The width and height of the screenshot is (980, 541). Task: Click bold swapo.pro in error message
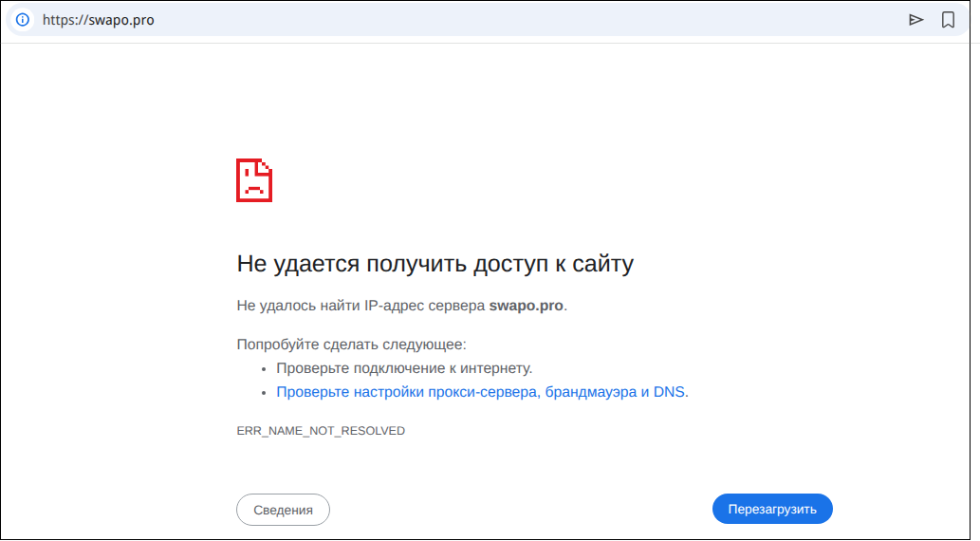click(x=526, y=306)
